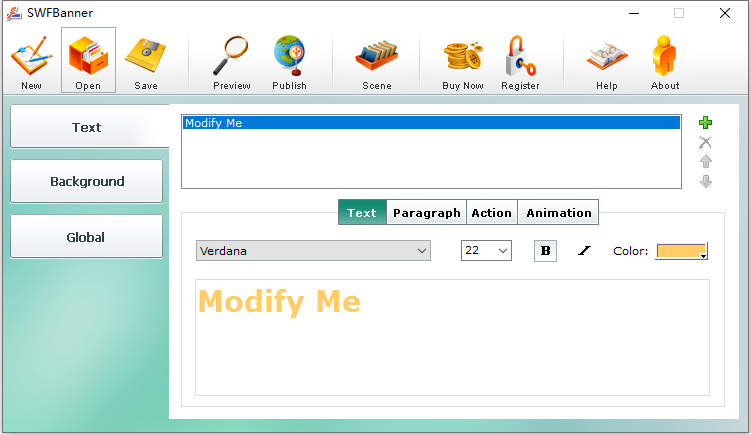
Task: Delete selected text line with scissors icon
Action: click(705, 142)
